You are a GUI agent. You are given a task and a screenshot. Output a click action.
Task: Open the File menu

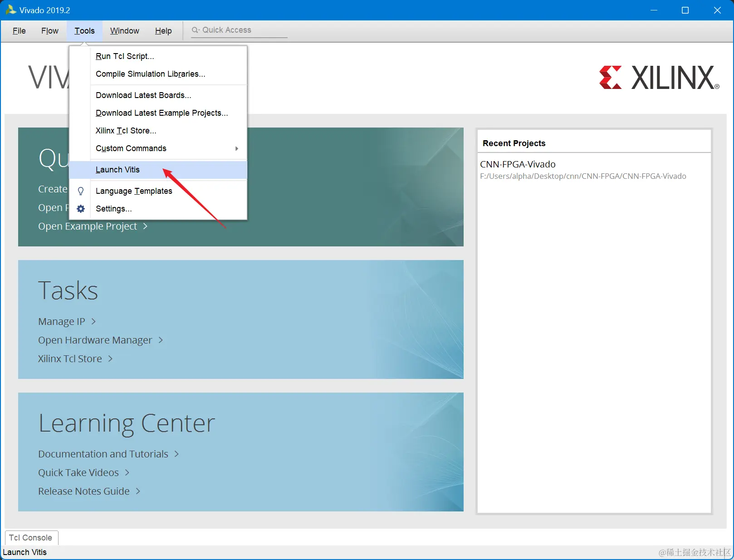[19, 31]
